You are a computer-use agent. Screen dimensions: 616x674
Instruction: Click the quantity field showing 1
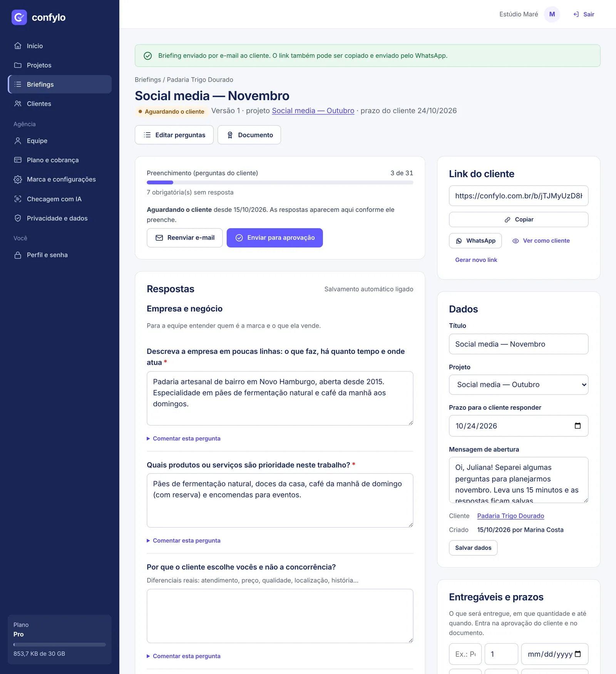tap(501, 654)
